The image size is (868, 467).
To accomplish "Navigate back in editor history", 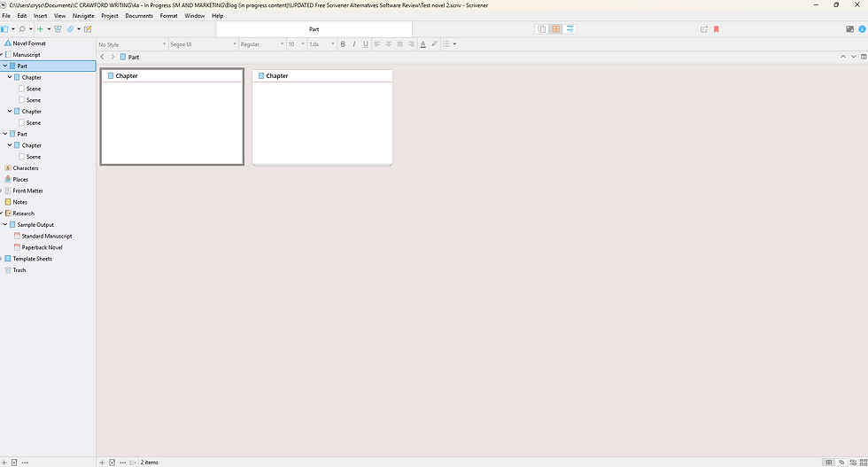I will (x=103, y=57).
